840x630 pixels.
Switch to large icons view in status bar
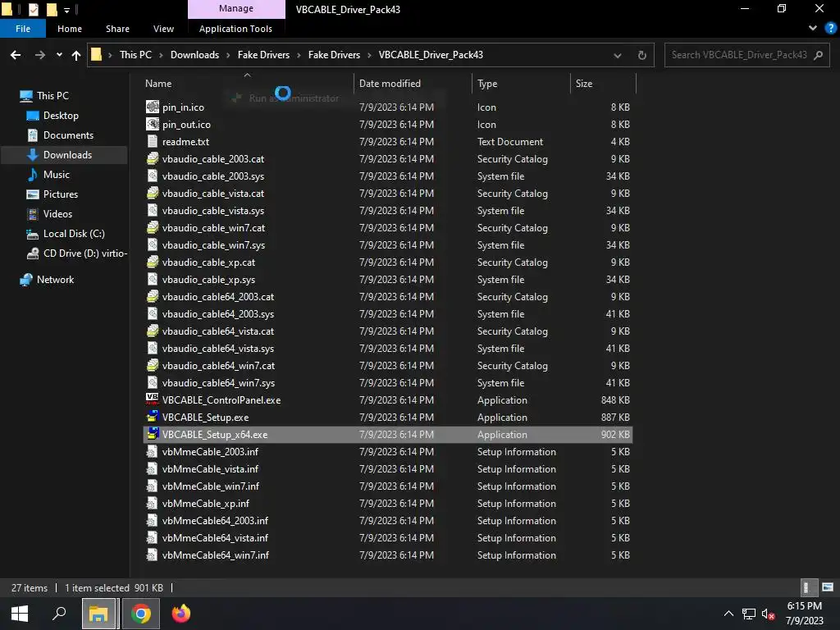tap(828, 587)
